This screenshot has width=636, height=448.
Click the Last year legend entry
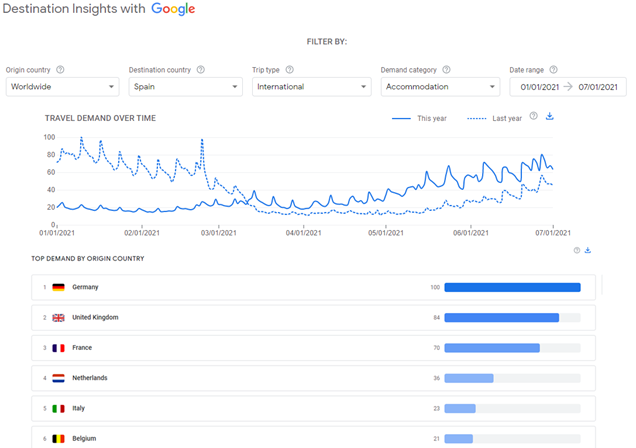494,118
